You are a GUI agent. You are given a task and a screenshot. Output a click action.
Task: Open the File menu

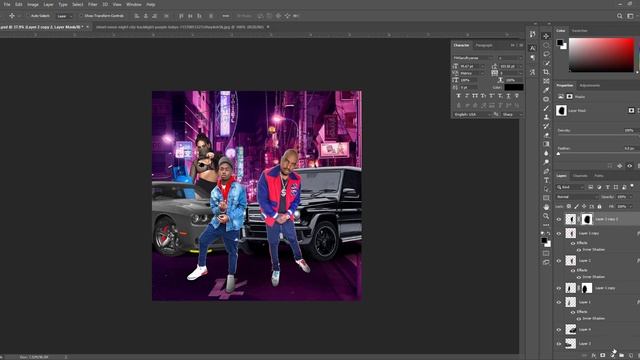tap(7, 4)
